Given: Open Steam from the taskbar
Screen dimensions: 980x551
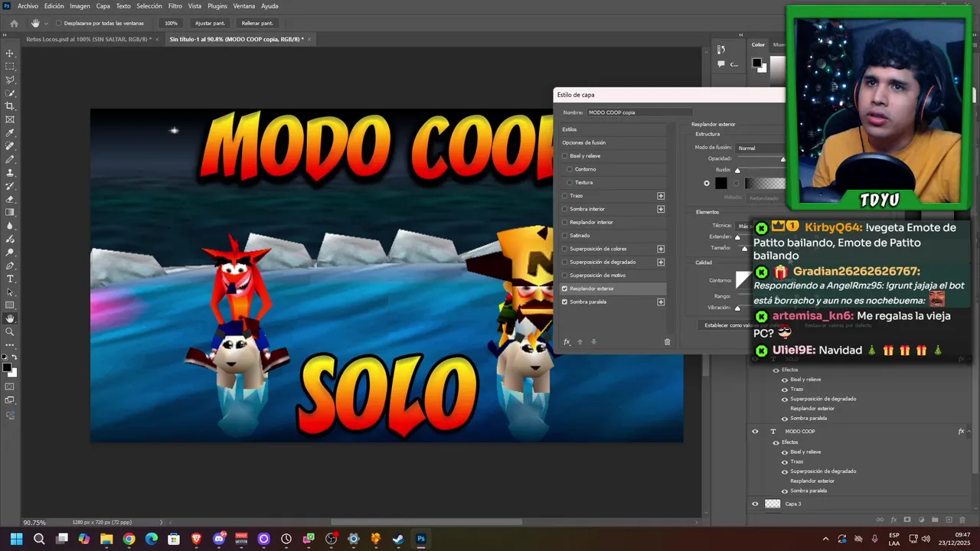Looking at the screenshot, I should tap(398, 539).
